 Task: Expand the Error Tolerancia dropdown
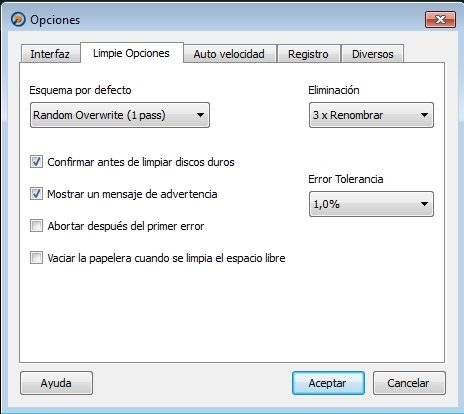371,204
